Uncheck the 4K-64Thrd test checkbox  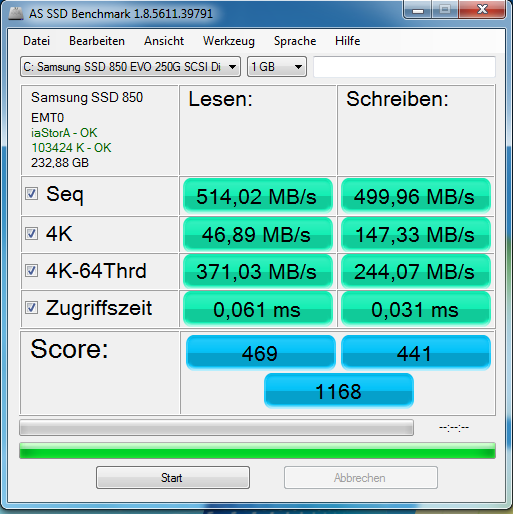(31, 271)
